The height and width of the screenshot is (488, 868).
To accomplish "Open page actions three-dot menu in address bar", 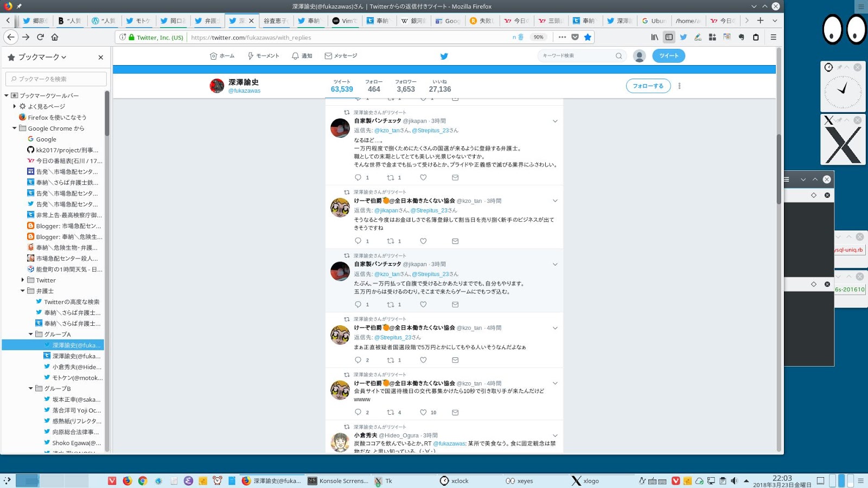I will pos(562,37).
